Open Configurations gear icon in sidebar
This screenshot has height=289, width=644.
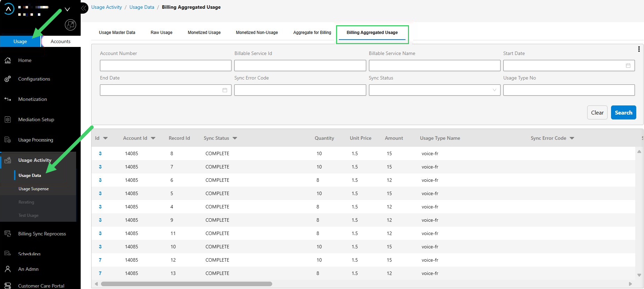[8, 79]
